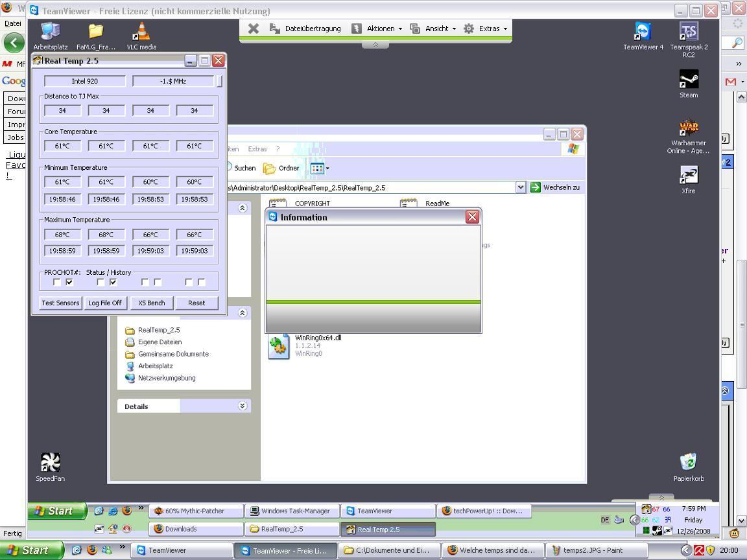Toggle fourth core PROCHOT status checkbox

[189, 283]
